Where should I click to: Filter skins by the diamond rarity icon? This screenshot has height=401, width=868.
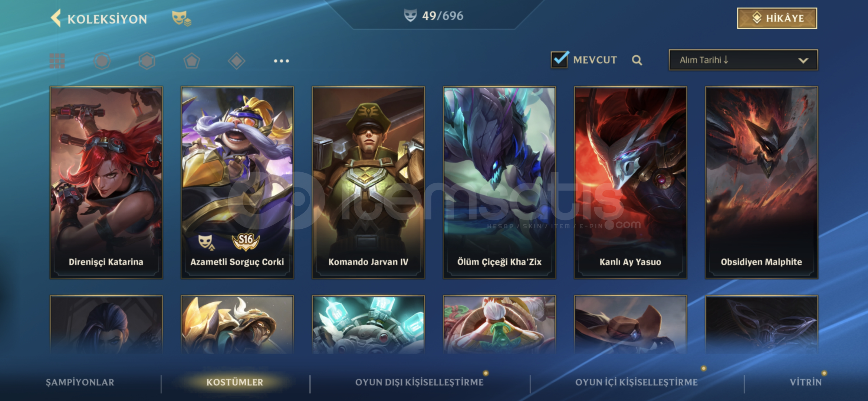coord(237,61)
